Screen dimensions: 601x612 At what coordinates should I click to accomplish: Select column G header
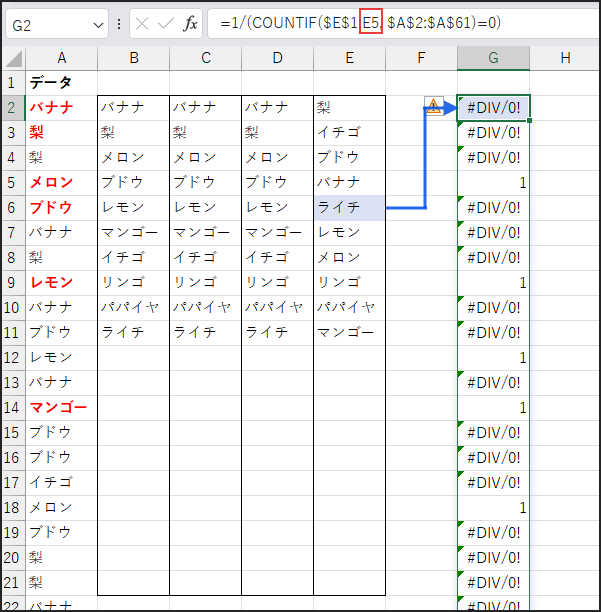(x=493, y=58)
